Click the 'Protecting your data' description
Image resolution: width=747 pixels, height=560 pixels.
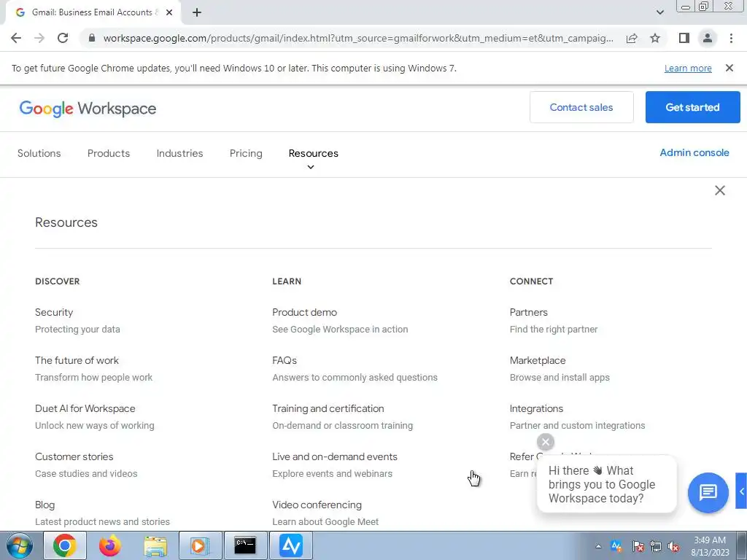pos(77,330)
